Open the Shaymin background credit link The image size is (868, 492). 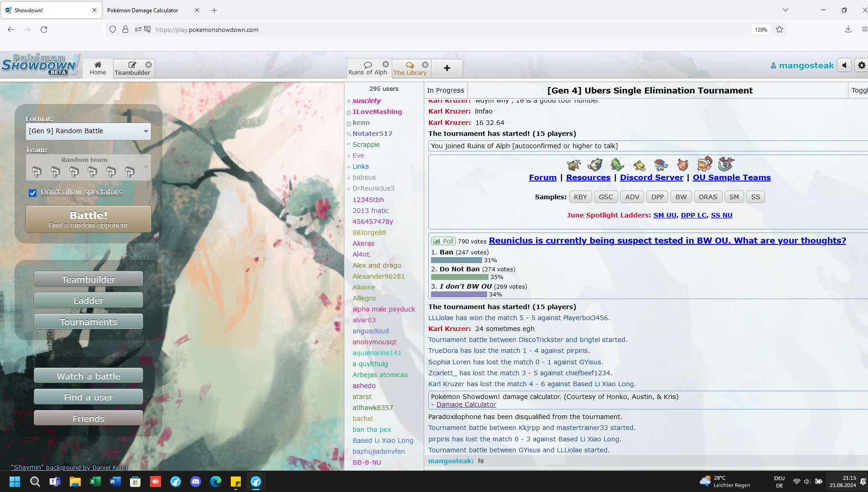[x=69, y=467]
